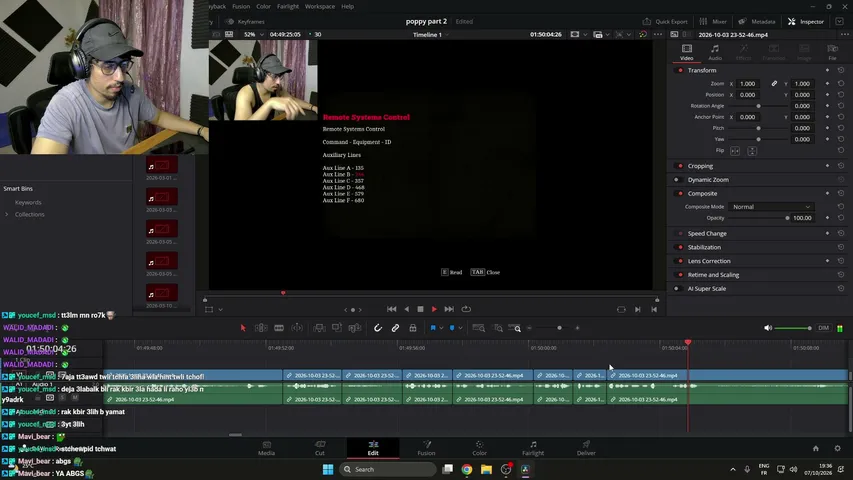The image size is (853, 480).
Task: Toggle the Transform section enable switch
Action: 679,70
